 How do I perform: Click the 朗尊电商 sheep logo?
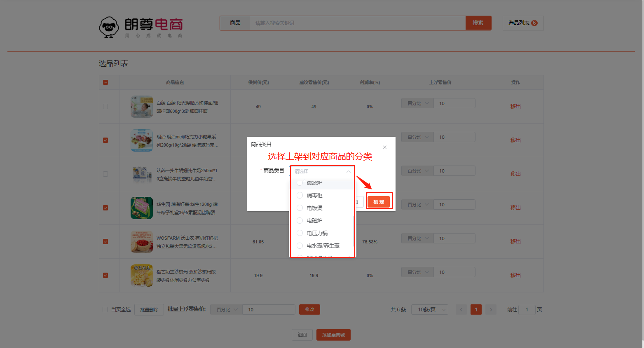109,27
